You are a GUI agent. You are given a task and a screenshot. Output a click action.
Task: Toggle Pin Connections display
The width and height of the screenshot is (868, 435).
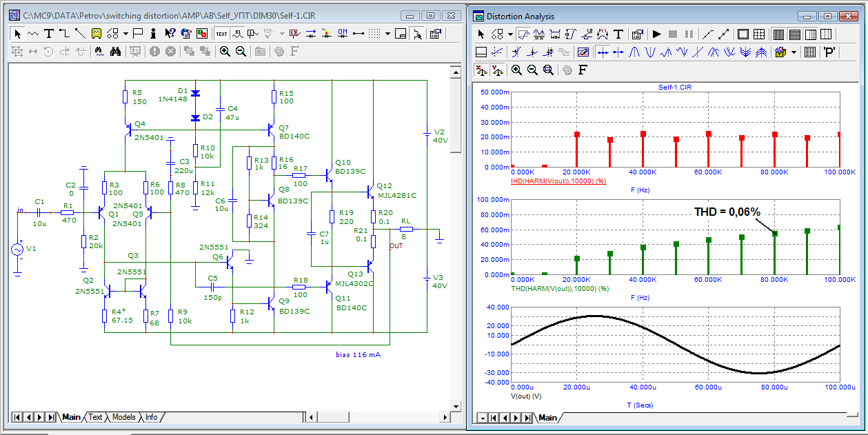click(x=358, y=33)
